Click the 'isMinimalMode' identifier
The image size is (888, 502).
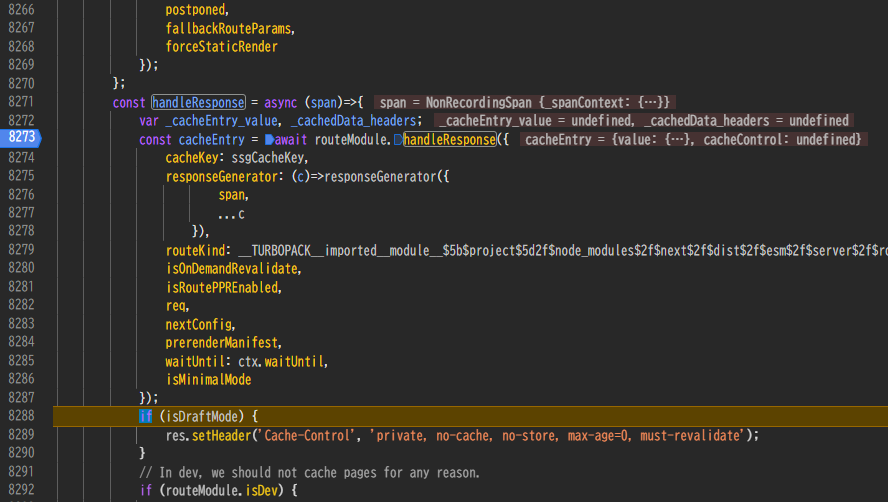click(208, 380)
